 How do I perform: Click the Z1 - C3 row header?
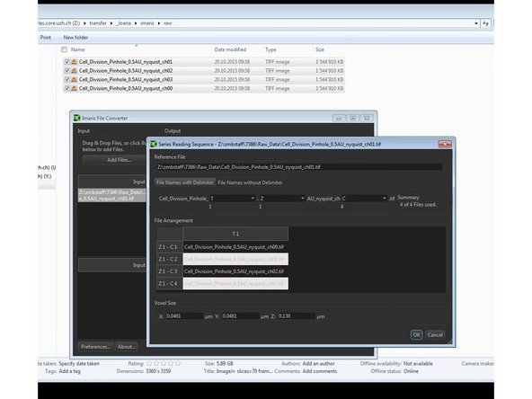(x=169, y=271)
